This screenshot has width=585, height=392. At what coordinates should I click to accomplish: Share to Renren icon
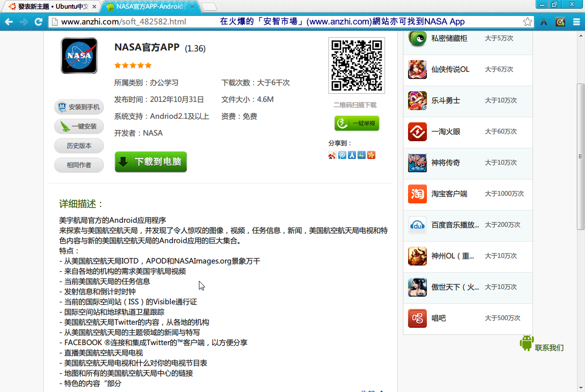(352, 155)
